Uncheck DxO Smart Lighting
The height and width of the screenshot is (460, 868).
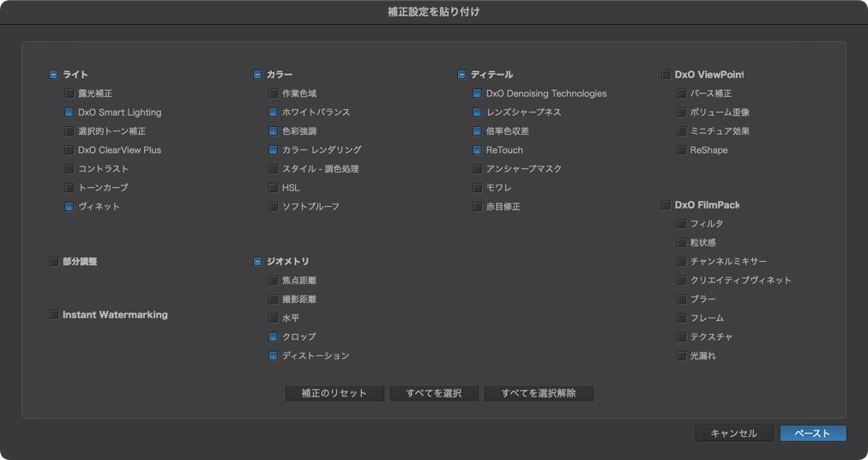click(x=69, y=112)
